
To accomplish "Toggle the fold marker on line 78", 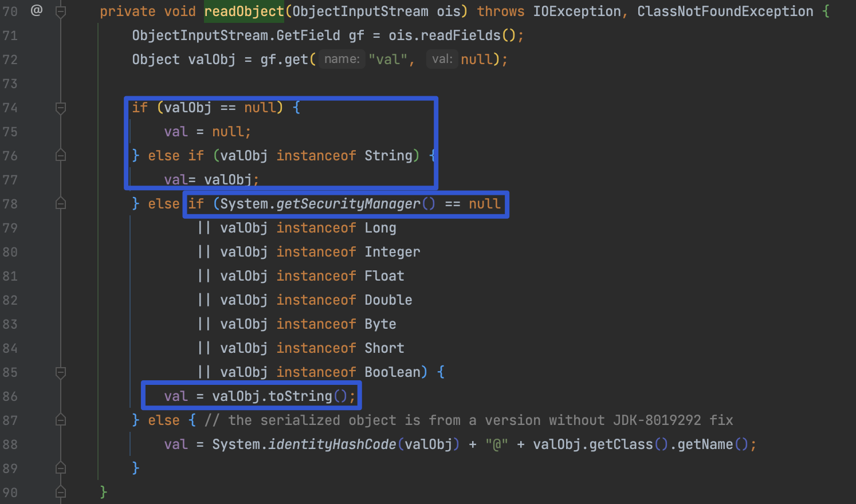I will (61, 203).
